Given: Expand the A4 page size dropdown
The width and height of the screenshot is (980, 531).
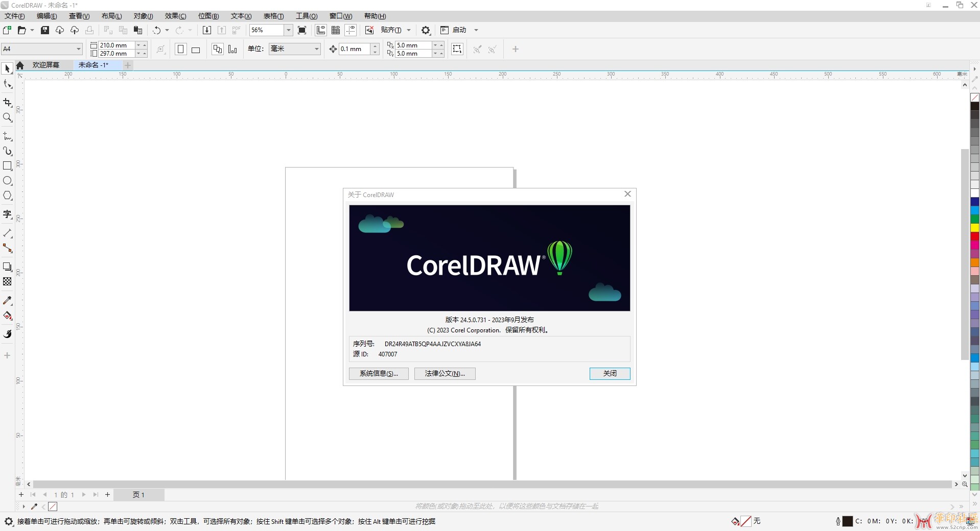Looking at the screenshot, I should [x=78, y=49].
